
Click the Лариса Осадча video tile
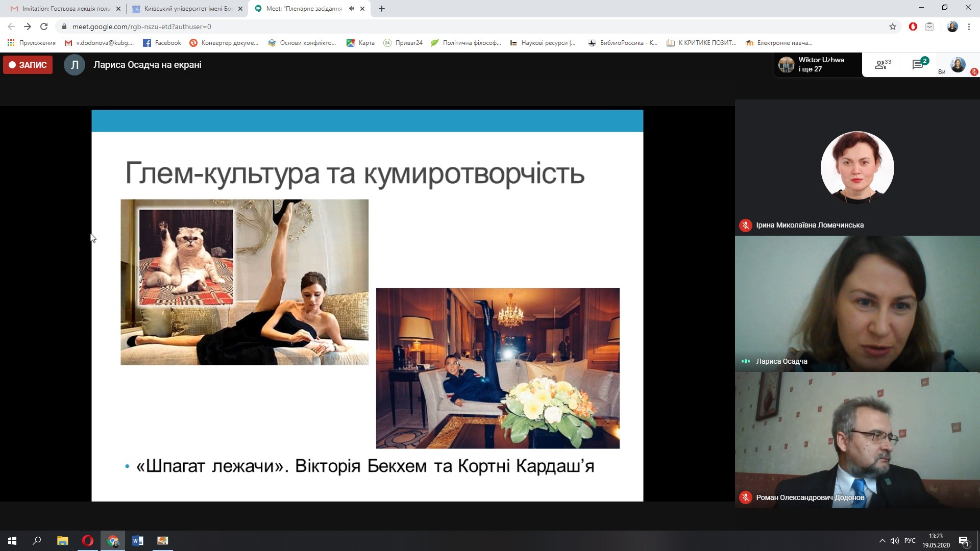pos(857,304)
